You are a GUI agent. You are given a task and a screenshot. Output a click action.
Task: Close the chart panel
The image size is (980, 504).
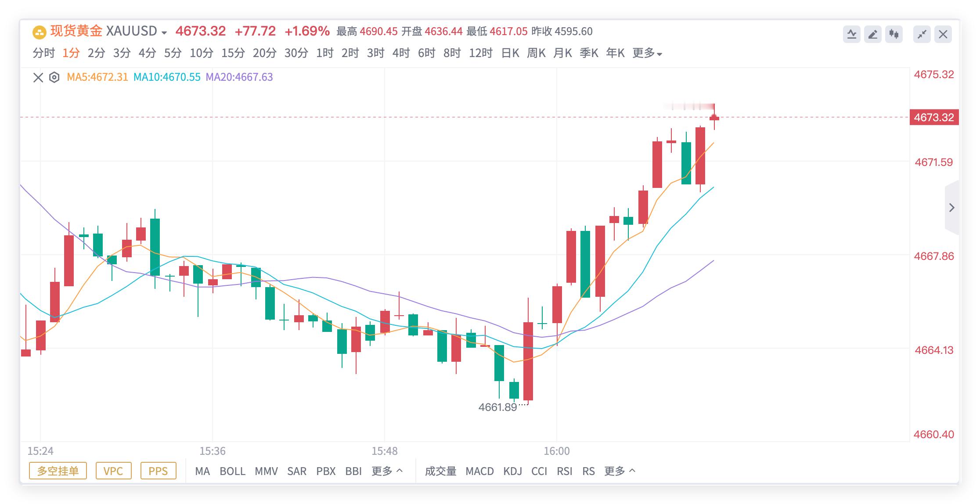click(943, 34)
